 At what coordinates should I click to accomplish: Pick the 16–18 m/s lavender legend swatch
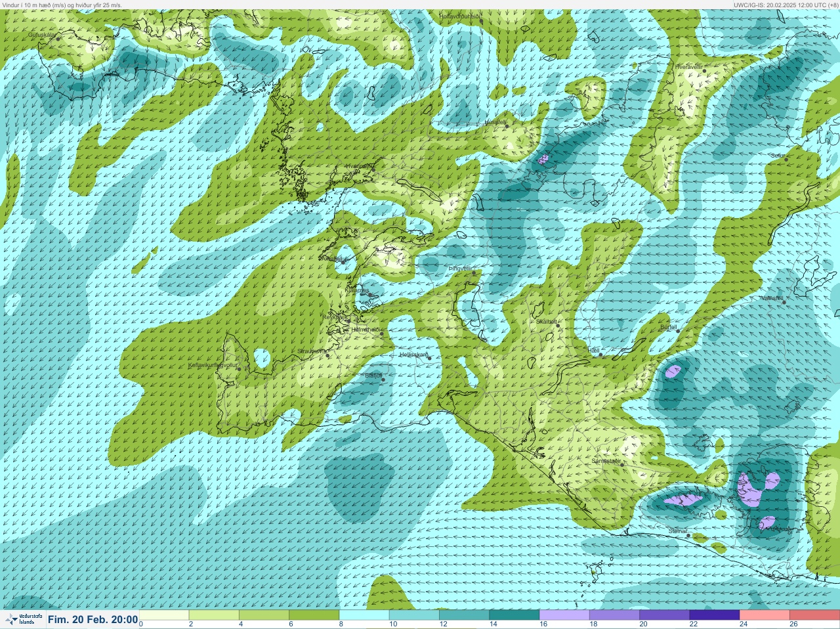(x=564, y=615)
